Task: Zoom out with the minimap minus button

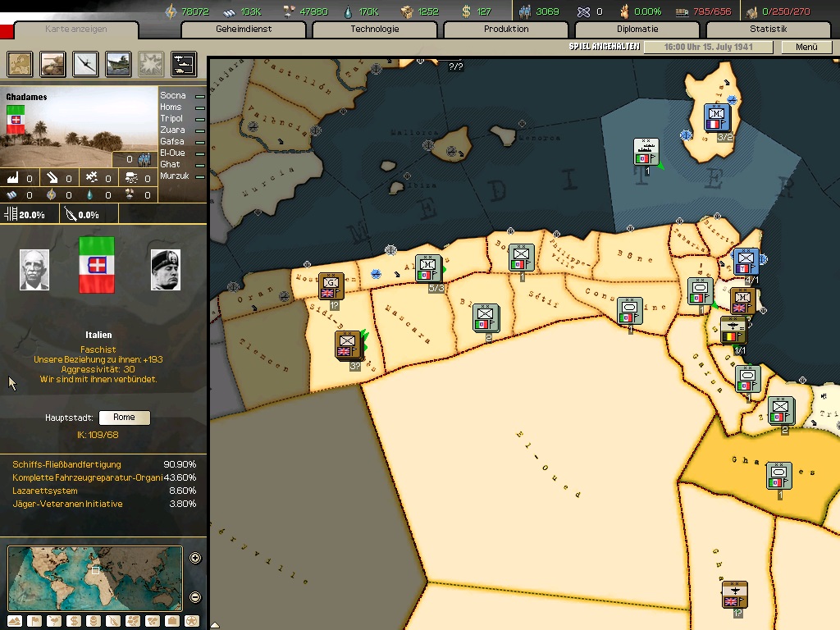Action: (x=195, y=597)
